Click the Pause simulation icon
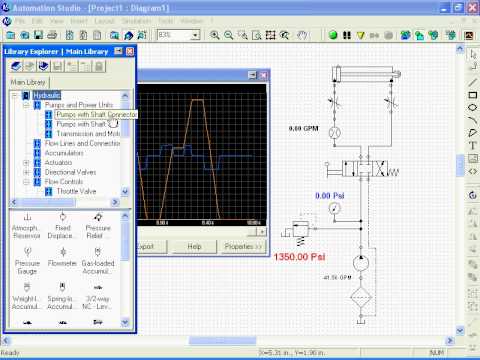Screen dimensions: 480x360 [347, 35]
